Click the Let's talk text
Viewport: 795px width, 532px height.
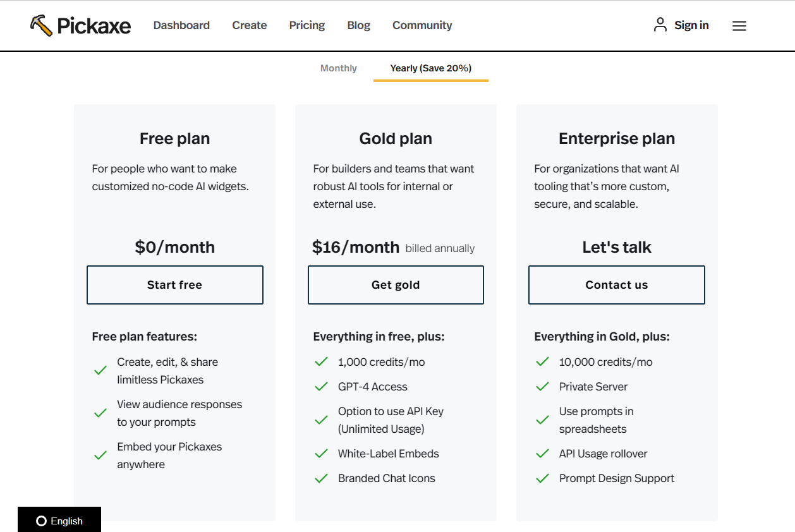pos(617,247)
